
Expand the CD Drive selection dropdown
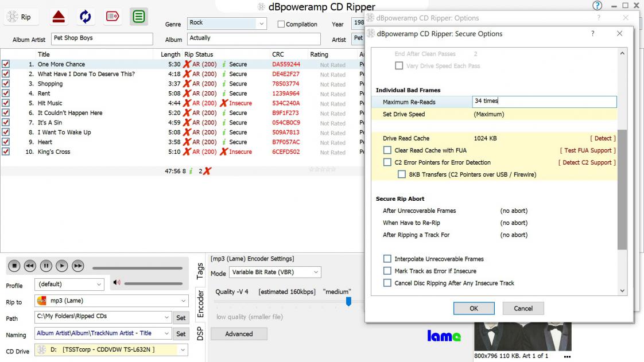tap(183, 349)
